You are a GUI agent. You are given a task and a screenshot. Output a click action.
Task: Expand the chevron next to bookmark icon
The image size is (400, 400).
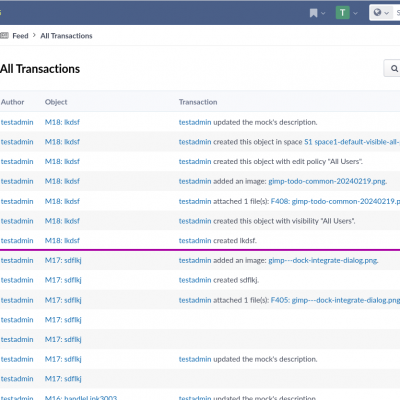tap(323, 13)
